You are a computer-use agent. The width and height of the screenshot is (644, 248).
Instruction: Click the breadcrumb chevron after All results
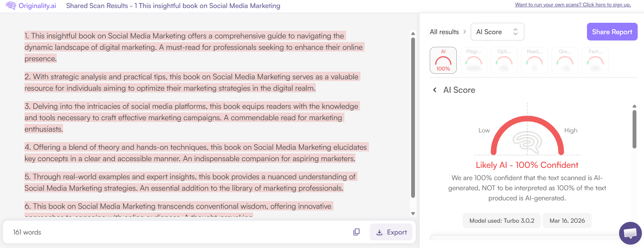pyautogui.click(x=464, y=32)
